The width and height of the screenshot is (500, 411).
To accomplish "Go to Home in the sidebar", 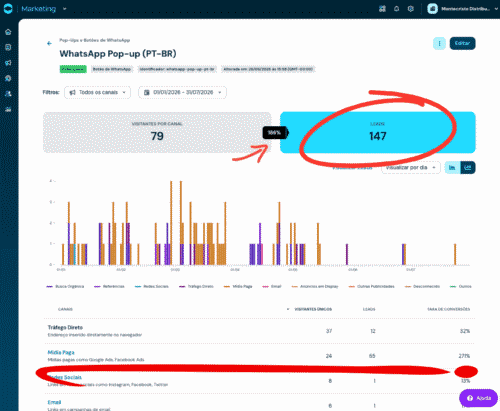I will point(8,32).
